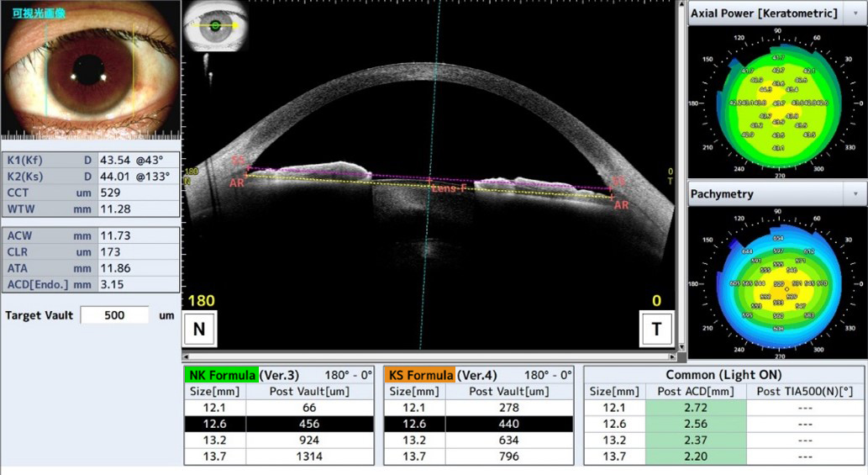Click the horizontal scrollbar left arrow
Image resolution: width=868 pixels, height=475 pixels.
[x=186, y=357]
